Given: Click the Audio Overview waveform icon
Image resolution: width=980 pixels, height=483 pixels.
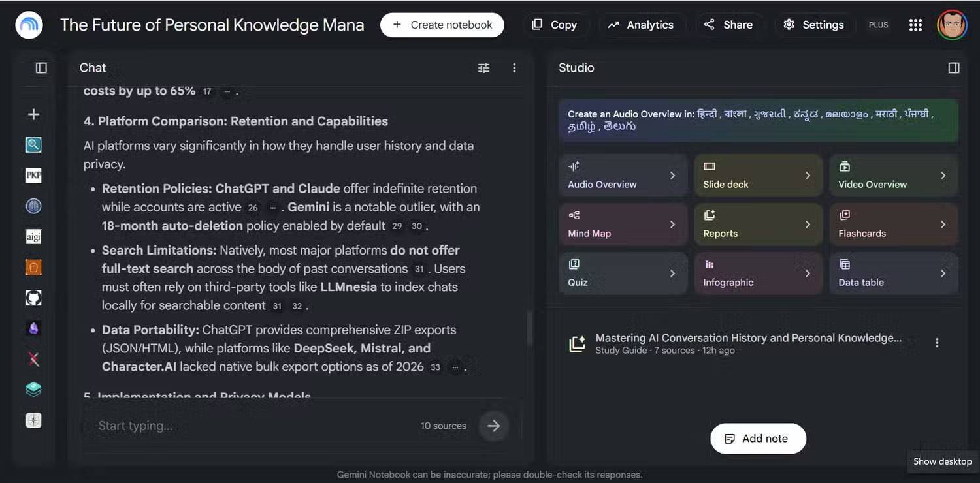Looking at the screenshot, I should tap(574, 166).
